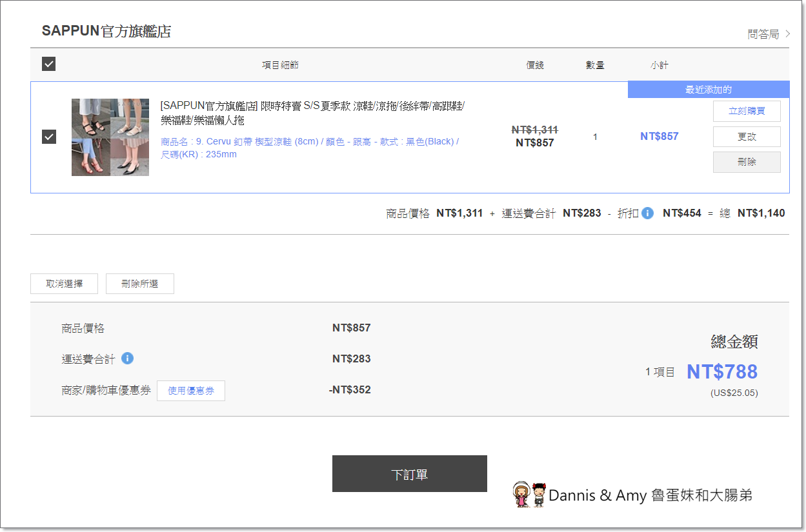The height and width of the screenshot is (532, 806).
Task: Open the SAPPUN summer sandals product title
Action: click(312, 113)
